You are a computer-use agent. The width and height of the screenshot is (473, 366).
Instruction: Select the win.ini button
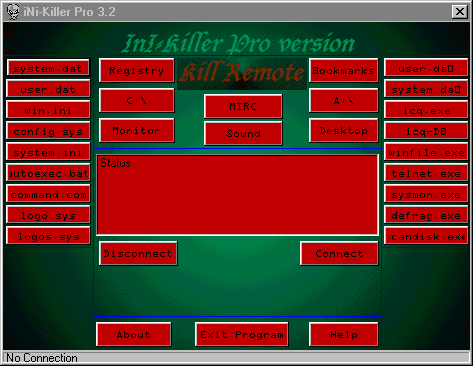pyautogui.click(x=48, y=110)
